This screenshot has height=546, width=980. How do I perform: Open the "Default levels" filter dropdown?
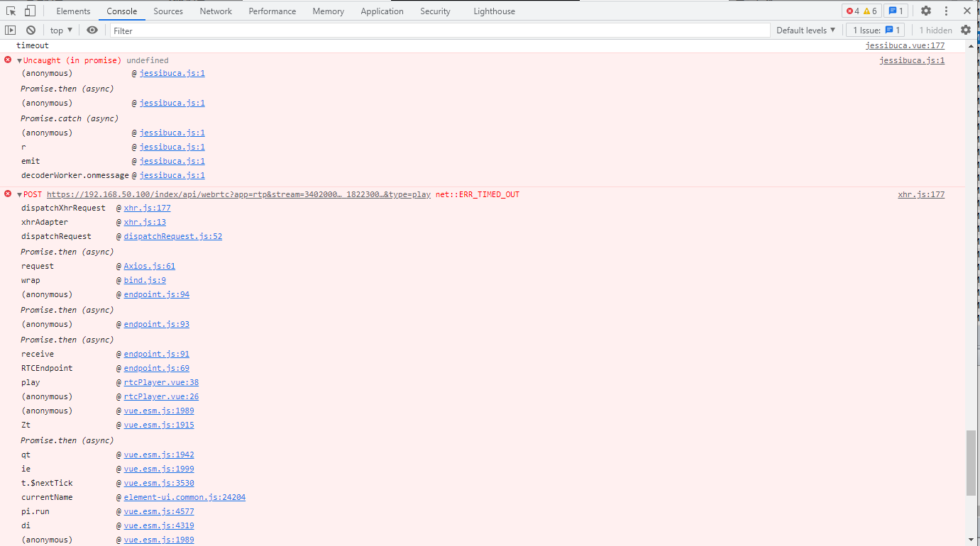806,30
